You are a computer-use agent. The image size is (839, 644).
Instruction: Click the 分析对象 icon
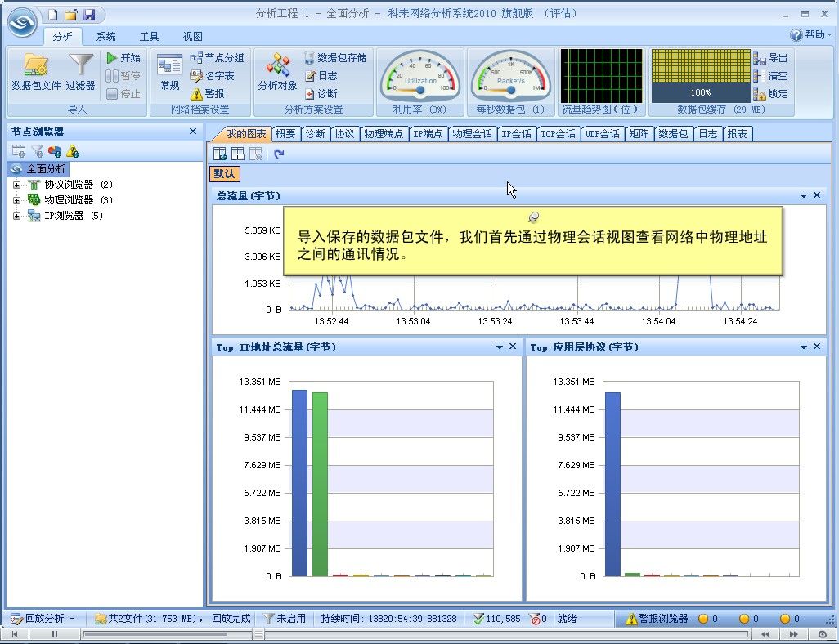[277, 71]
